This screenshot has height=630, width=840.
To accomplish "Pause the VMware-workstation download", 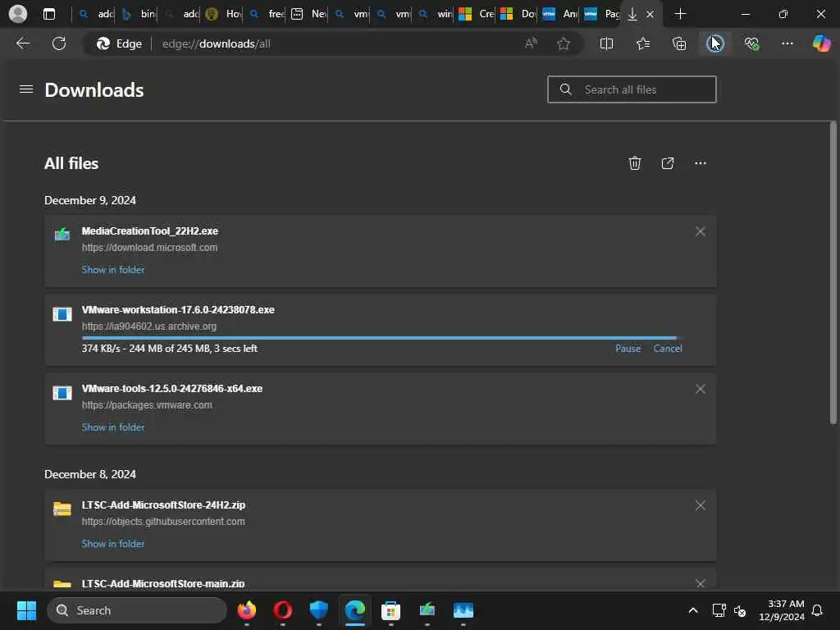I will coord(628,348).
